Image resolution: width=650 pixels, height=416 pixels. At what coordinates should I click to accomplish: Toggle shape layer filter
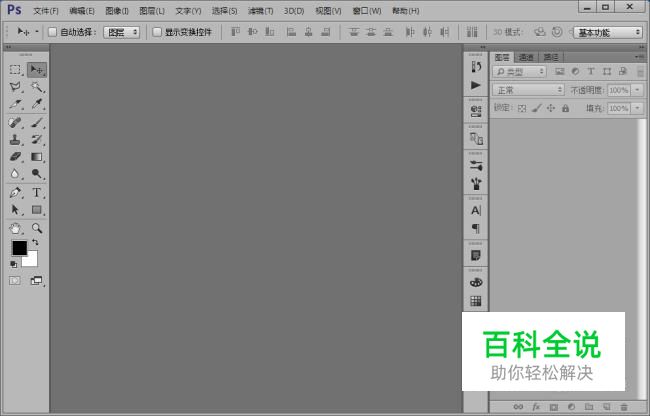(607, 72)
